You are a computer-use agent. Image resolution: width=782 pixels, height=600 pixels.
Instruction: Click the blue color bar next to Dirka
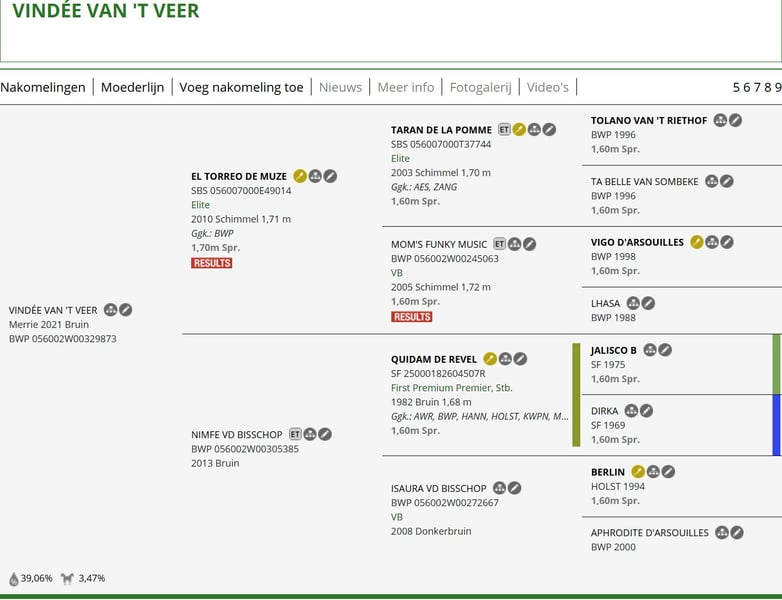click(777, 425)
